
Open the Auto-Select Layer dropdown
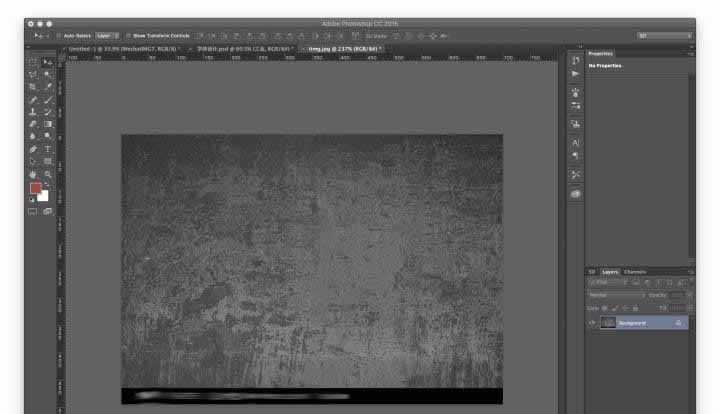click(107, 35)
